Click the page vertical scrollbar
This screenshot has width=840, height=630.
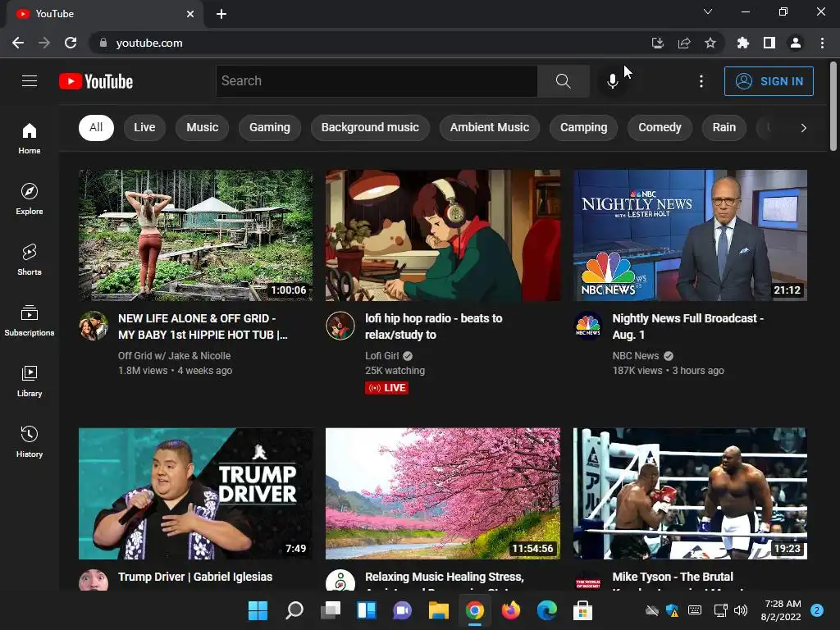pyautogui.click(x=833, y=107)
